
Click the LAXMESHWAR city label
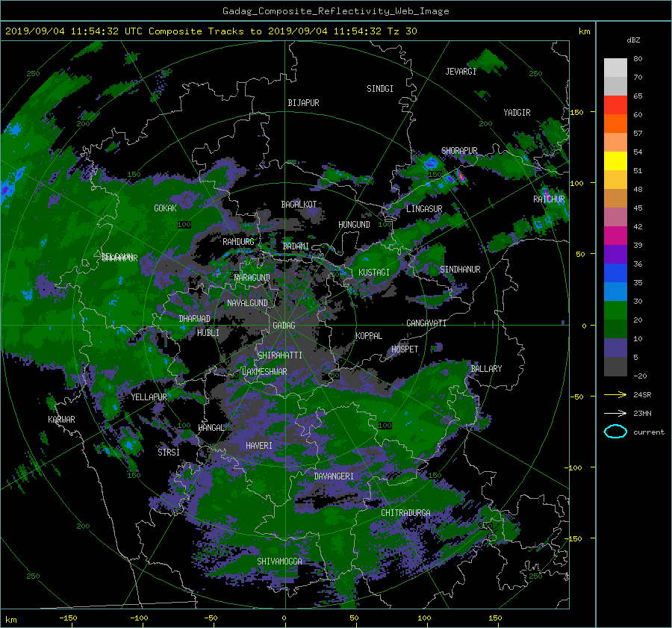(x=264, y=372)
